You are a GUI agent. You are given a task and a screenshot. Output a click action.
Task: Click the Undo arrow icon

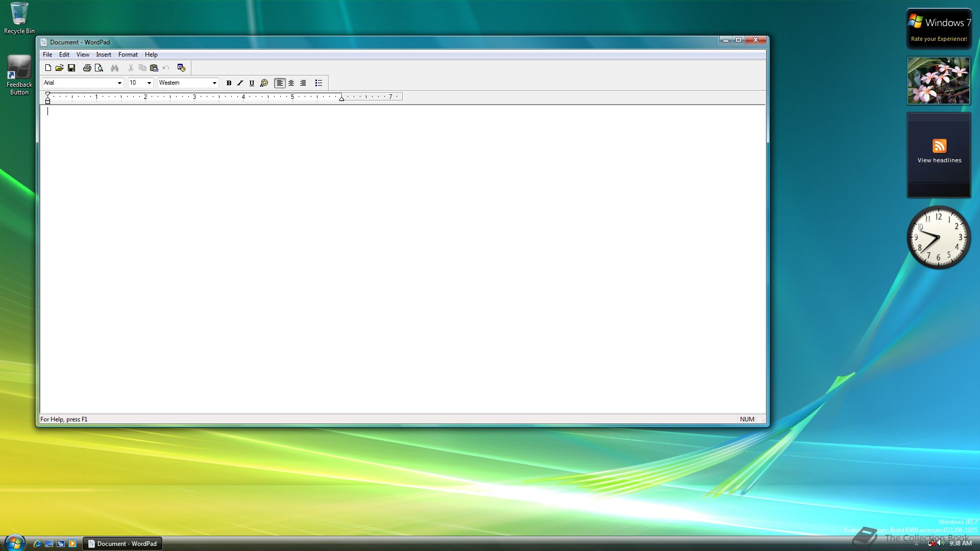click(x=166, y=67)
